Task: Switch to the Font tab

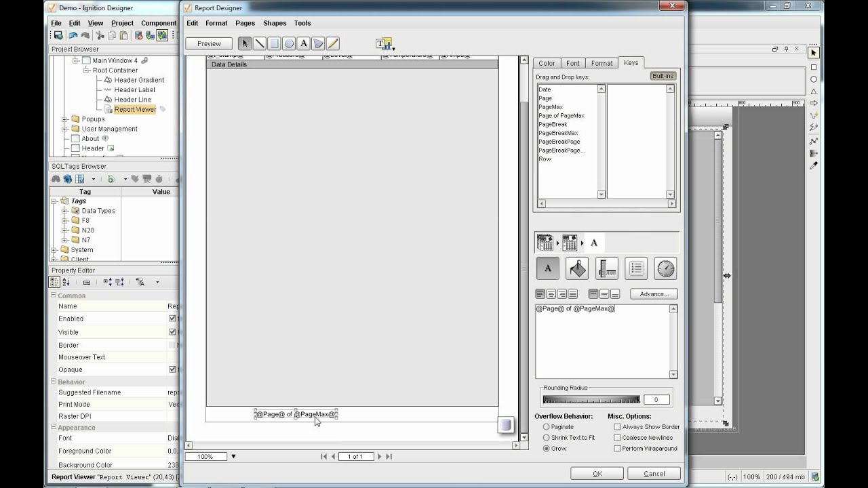Action: 573,63
